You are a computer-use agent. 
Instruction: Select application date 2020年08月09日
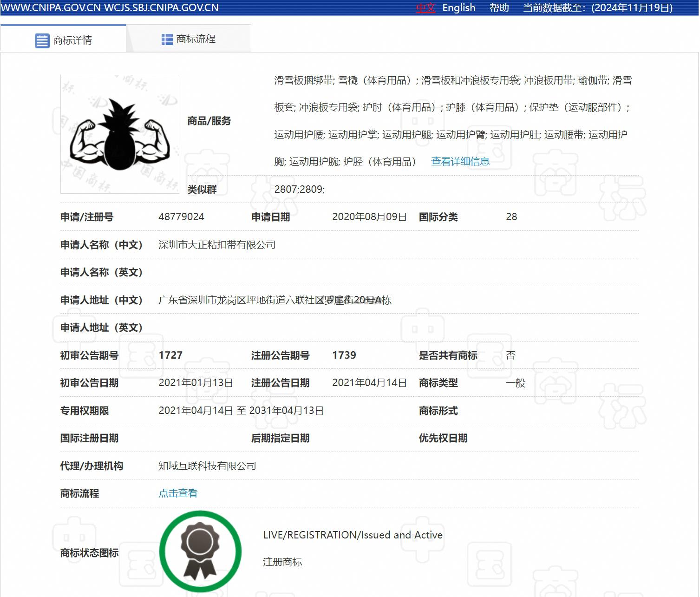[x=370, y=217]
